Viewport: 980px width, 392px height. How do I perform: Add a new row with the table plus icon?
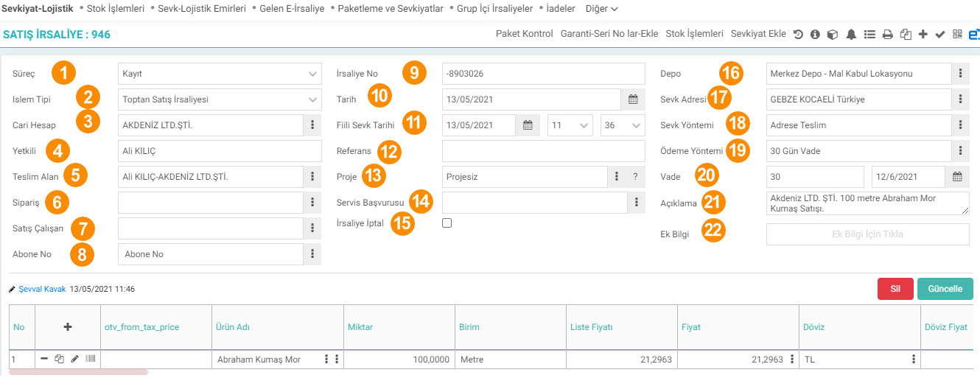click(68, 326)
